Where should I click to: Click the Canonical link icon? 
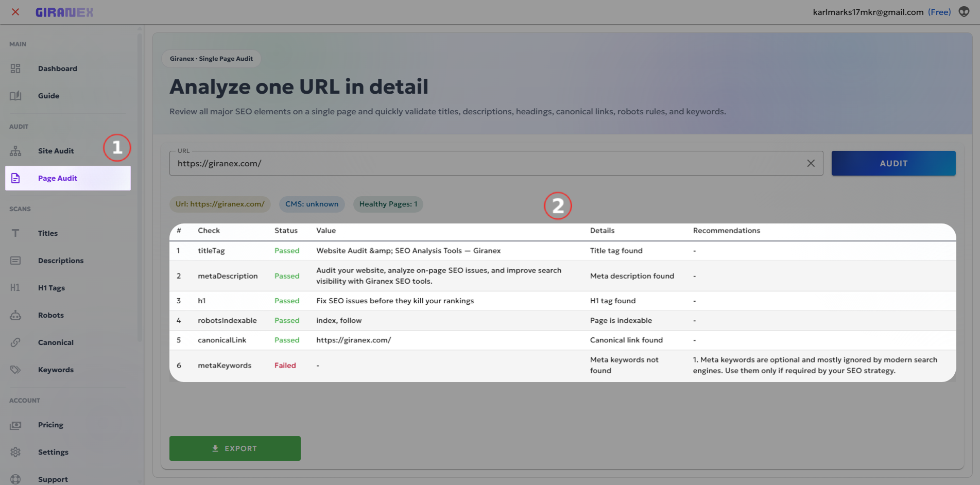pos(15,342)
